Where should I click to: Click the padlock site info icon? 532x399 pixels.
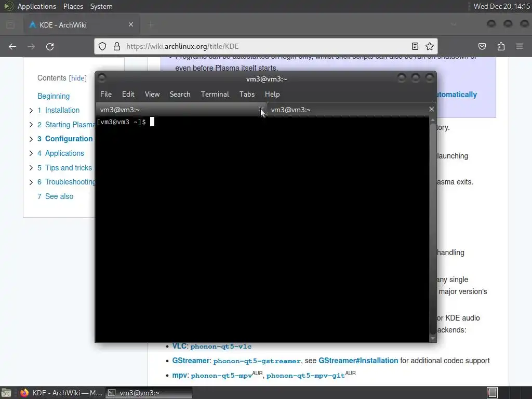117,46
